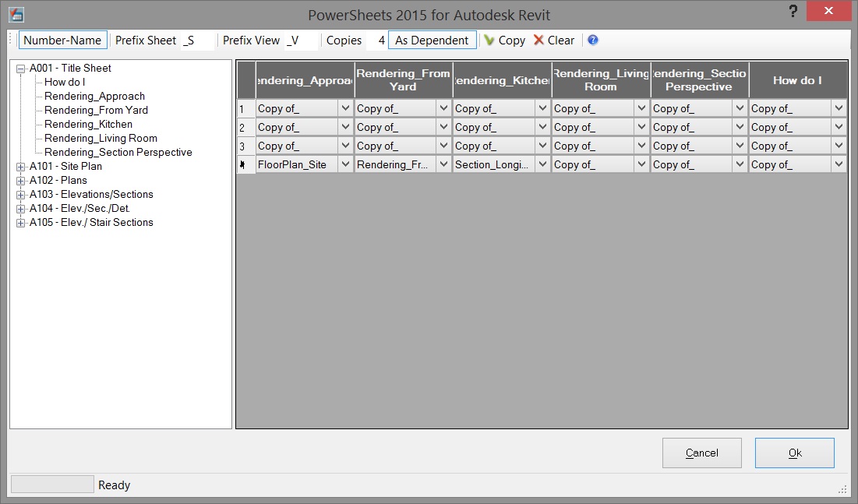Click the Copy toolbar button

(504, 41)
